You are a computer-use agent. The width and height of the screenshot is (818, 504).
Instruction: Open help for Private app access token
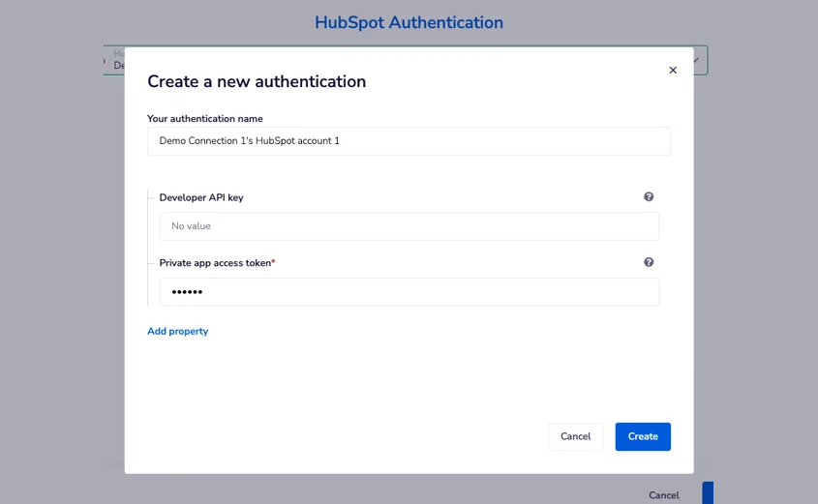(x=649, y=262)
